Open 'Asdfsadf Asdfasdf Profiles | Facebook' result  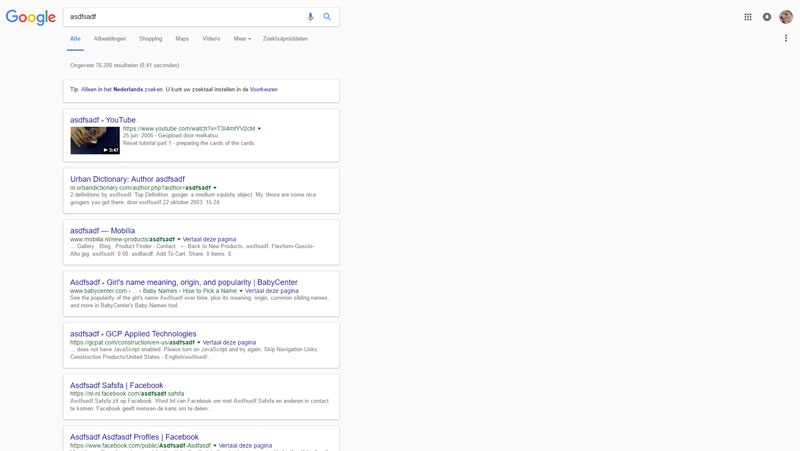[134, 437]
